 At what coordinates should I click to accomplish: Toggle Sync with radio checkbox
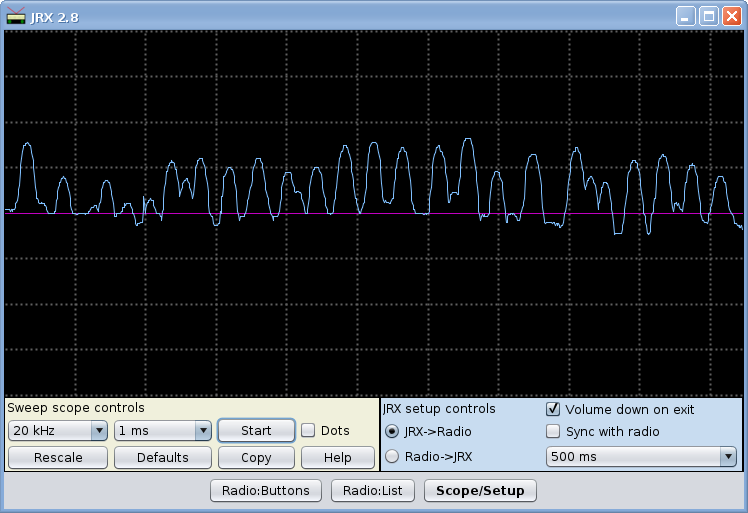point(553,432)
